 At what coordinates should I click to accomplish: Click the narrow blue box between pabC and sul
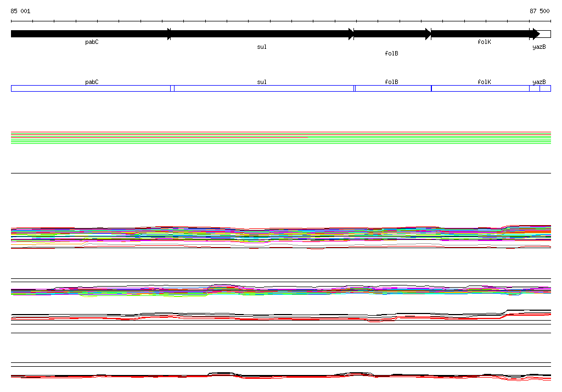pos(172,88)
